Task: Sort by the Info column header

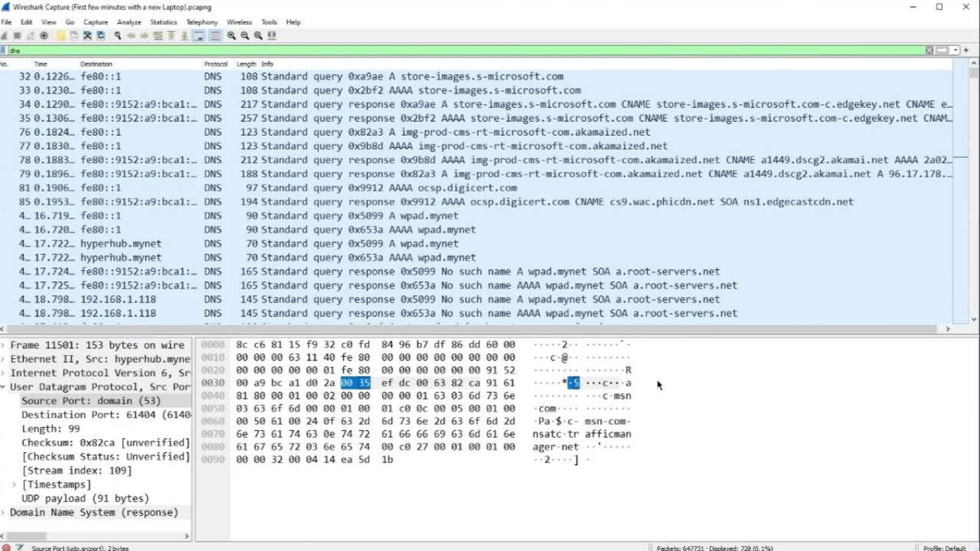Action: 267,64
